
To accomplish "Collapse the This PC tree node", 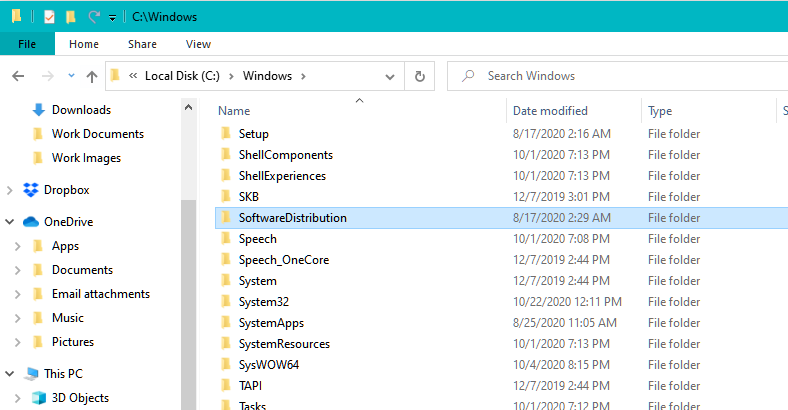I will pos(10,374).
